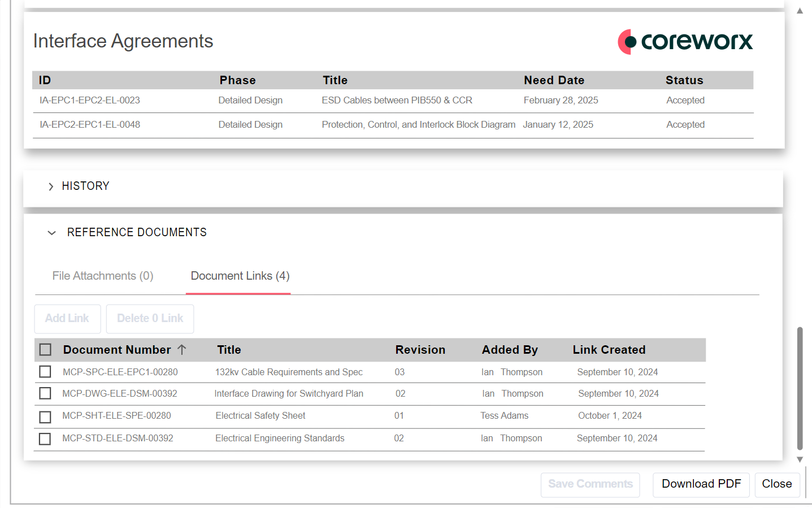Check the box for MCP-SPC-ELE-EPC1-00280
The image size is (812, 508).
(45, 372)
